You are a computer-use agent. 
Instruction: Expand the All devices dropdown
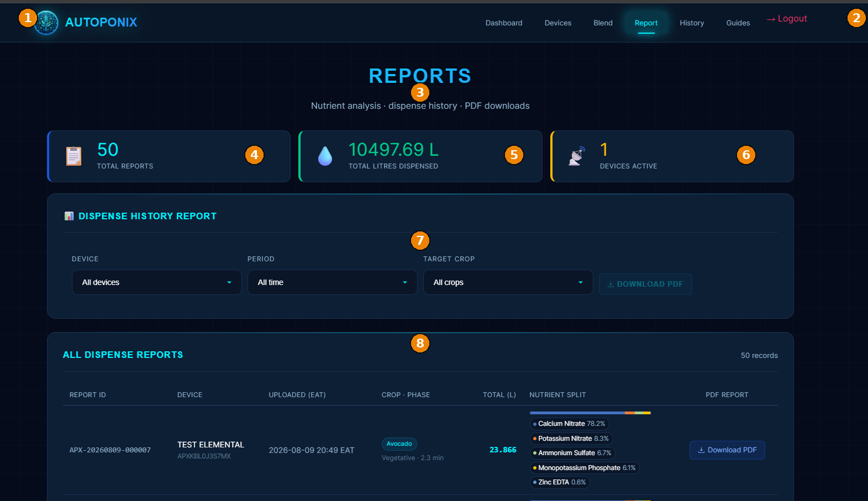pos(157,282)
